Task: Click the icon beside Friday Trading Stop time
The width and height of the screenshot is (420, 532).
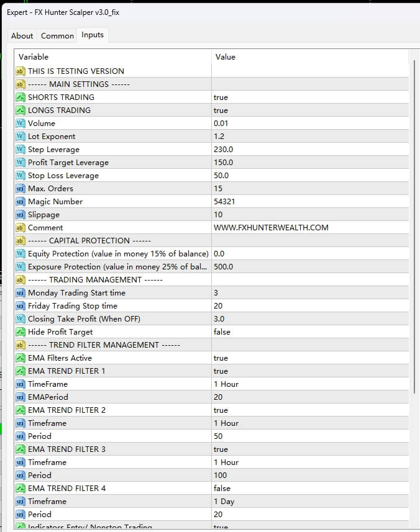Action: (x=21, y=306)
